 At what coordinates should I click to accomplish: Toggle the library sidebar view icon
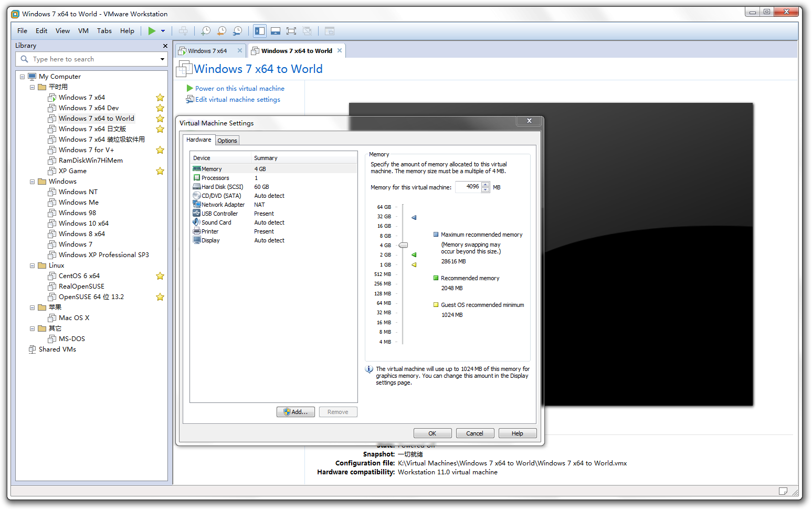(260, 31)
